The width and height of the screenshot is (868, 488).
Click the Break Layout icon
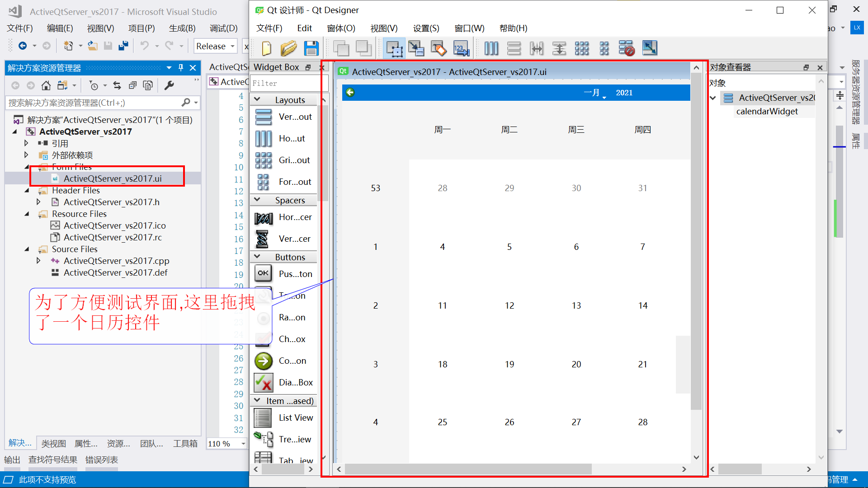coord(627,48)
